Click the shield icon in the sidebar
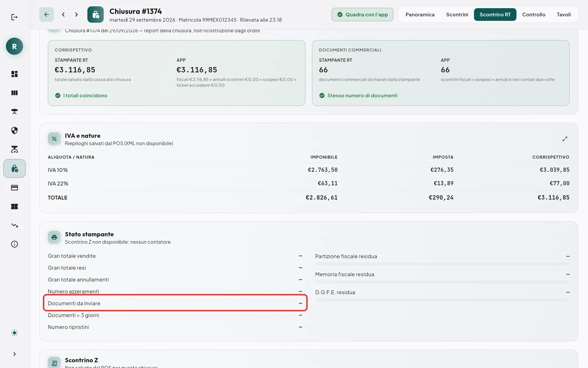Viewport: 588px width, 368px height. (14, 130)
